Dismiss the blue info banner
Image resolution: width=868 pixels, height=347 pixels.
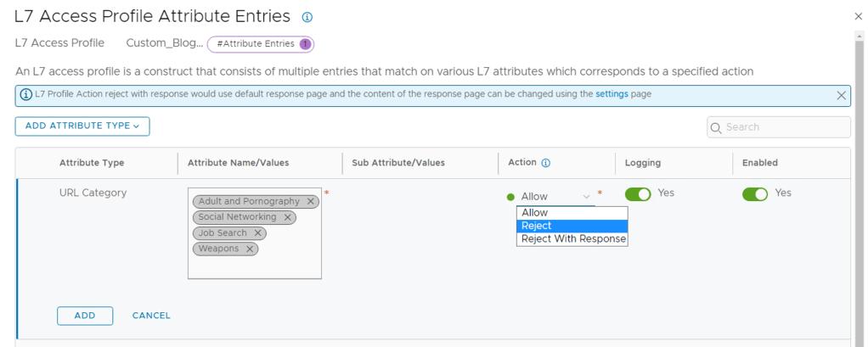click(x=841, y=95)
